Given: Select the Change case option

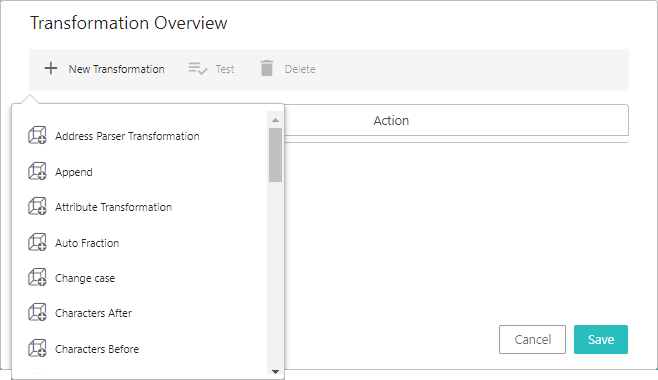Looking at the screenshot, I should 85,278.
